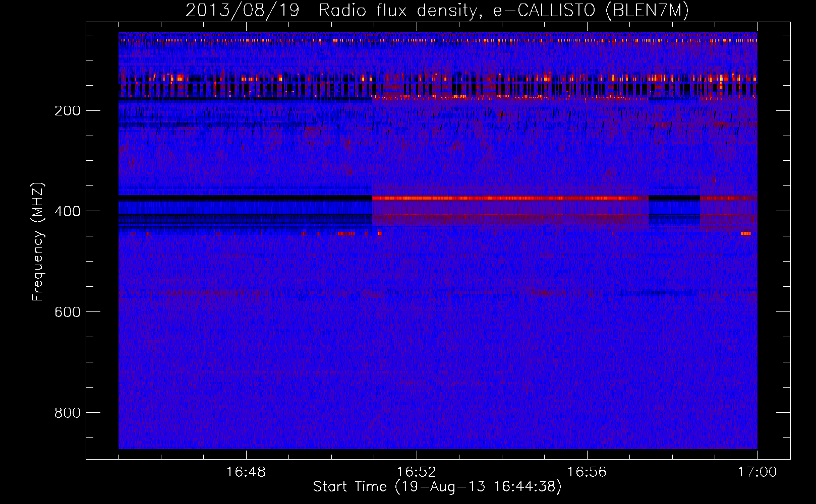Click the 200 frequency tick label

click(x=68, y=111)
